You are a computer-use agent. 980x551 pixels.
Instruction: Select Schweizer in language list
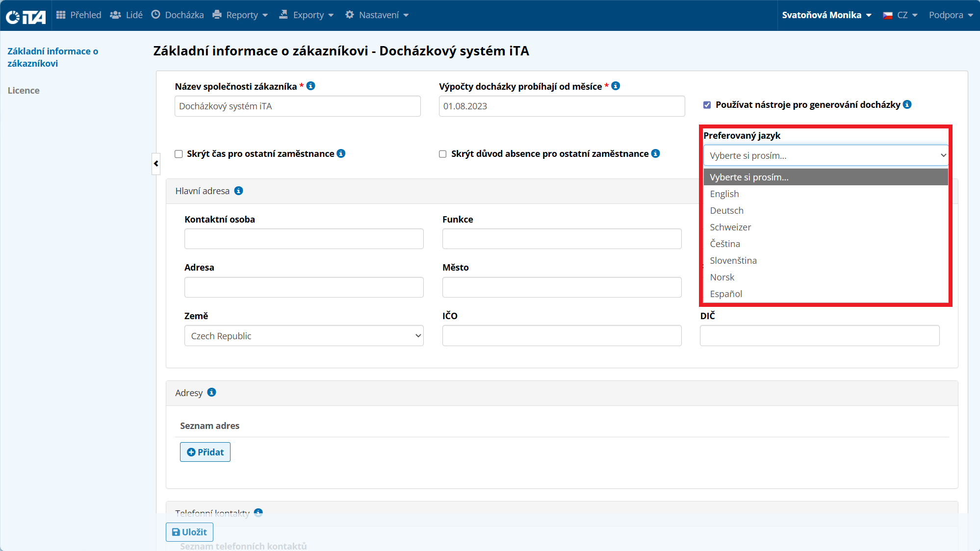point(826,227)
